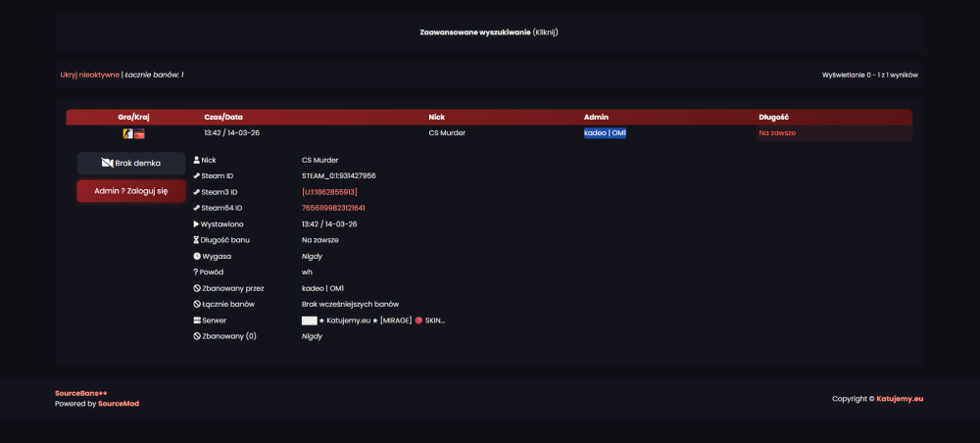Click the person icon beside the Nick label
Image resolution: width=980 pixels, height=443 pixels.
[197, 160]
